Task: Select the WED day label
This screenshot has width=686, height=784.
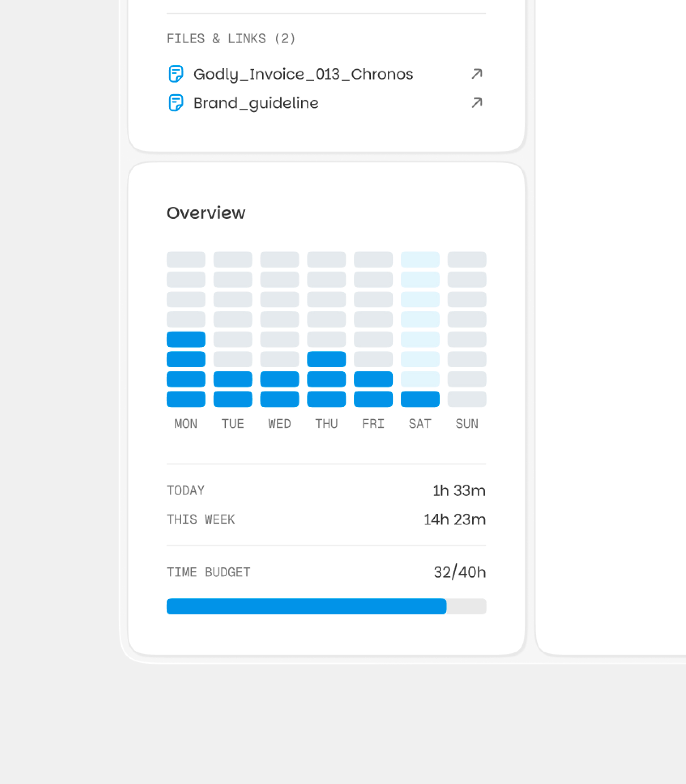Action: click(x=279, y=424)
